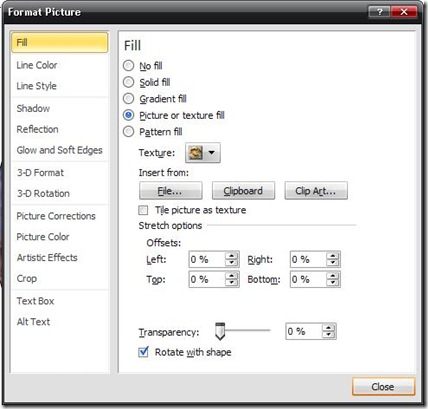The width and height of the screenshot is (428, 409).
Task: Click the Top offset input field
Action: pyautogui.click(x=207, y=279)
